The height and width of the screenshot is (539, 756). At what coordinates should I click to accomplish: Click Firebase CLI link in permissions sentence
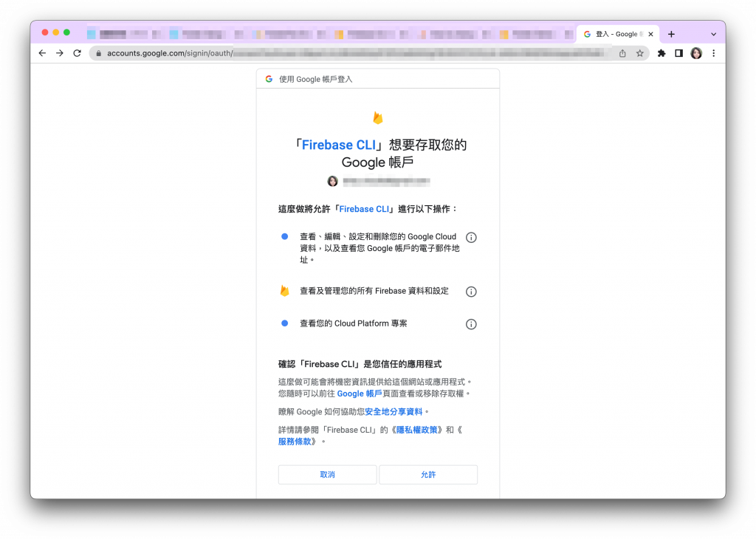point(364,209)
